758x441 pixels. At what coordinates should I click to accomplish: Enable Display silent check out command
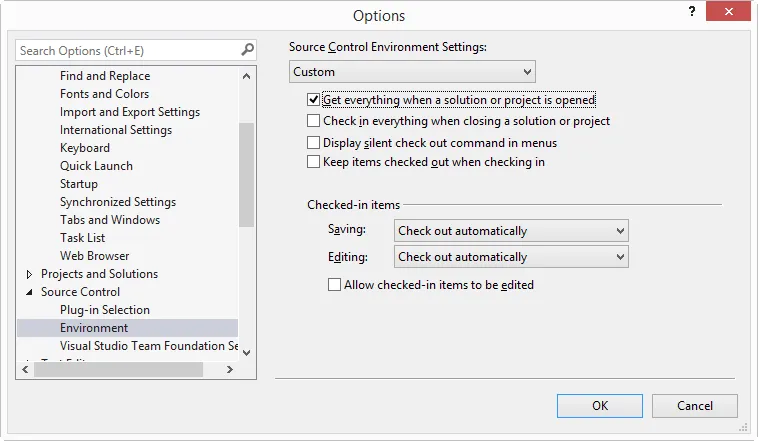pos(314,143)
